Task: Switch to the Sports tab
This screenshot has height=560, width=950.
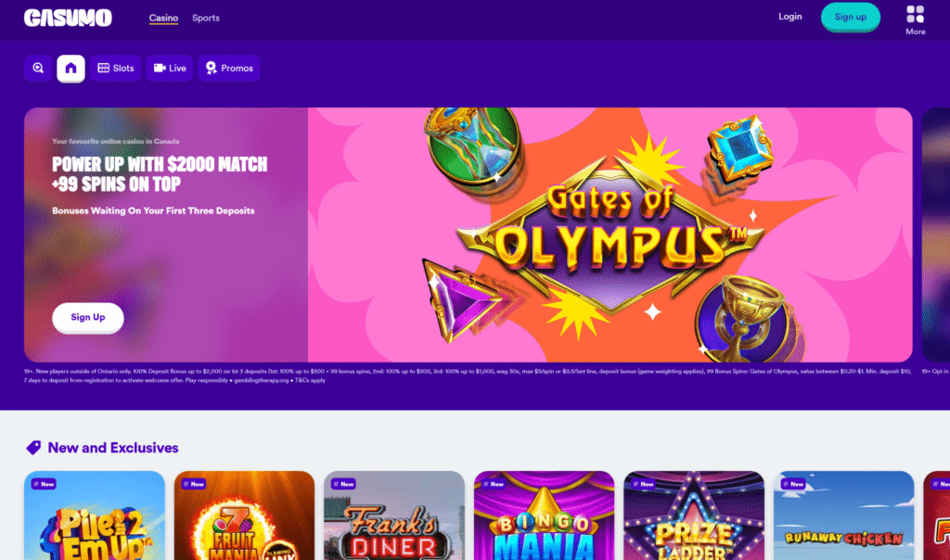Action: click(206, 19)
